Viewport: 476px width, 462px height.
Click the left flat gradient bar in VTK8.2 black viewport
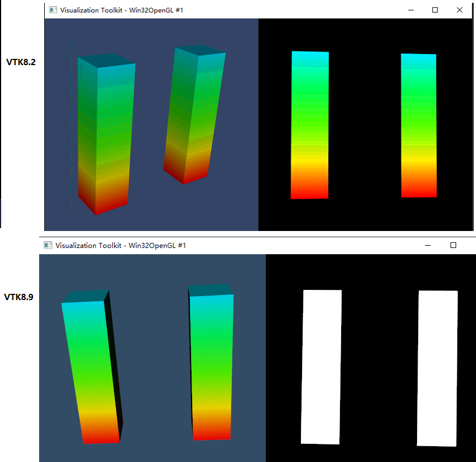tap(309, 125)
